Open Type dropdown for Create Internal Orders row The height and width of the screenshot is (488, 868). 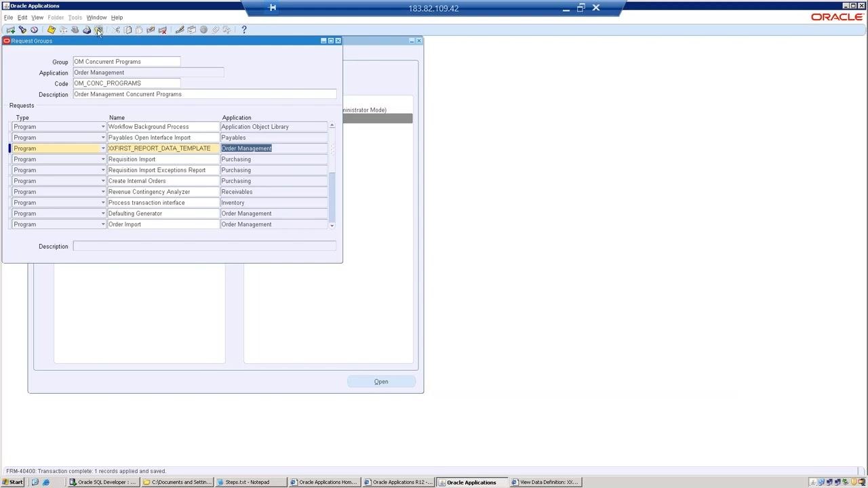click(x=103, y=181)
